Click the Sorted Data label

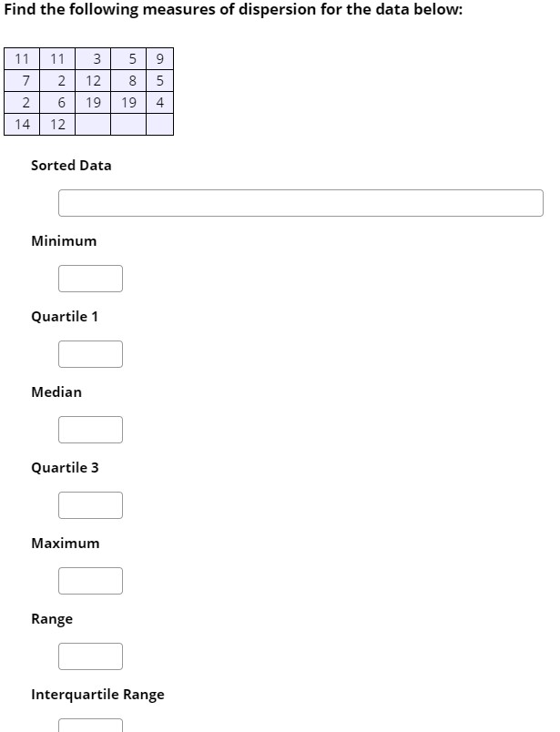71,166
